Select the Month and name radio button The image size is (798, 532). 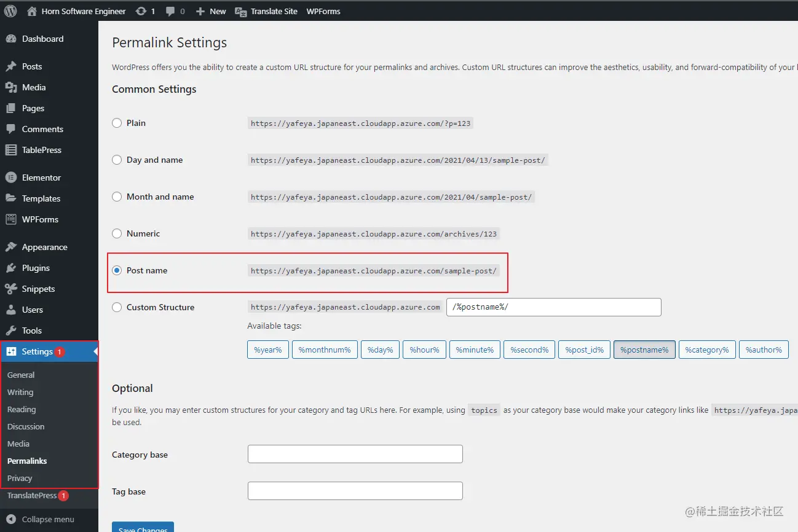pyautogui.click(x=117, y=197)
